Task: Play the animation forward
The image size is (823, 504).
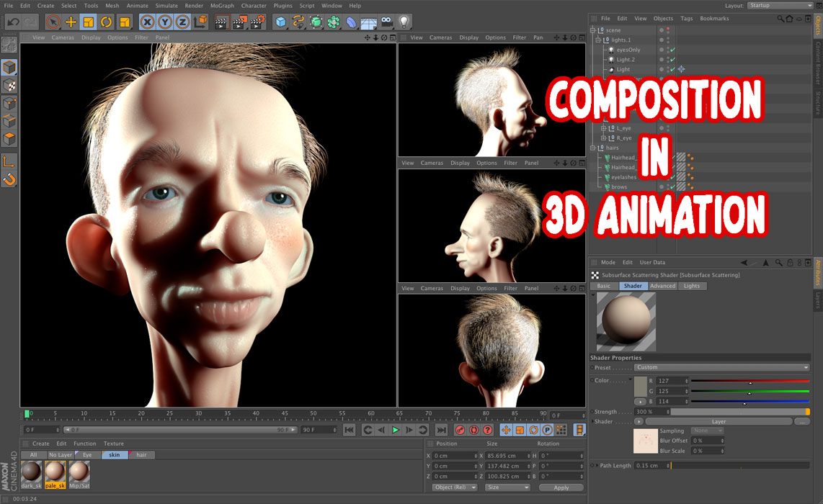Action: (395, 430)
